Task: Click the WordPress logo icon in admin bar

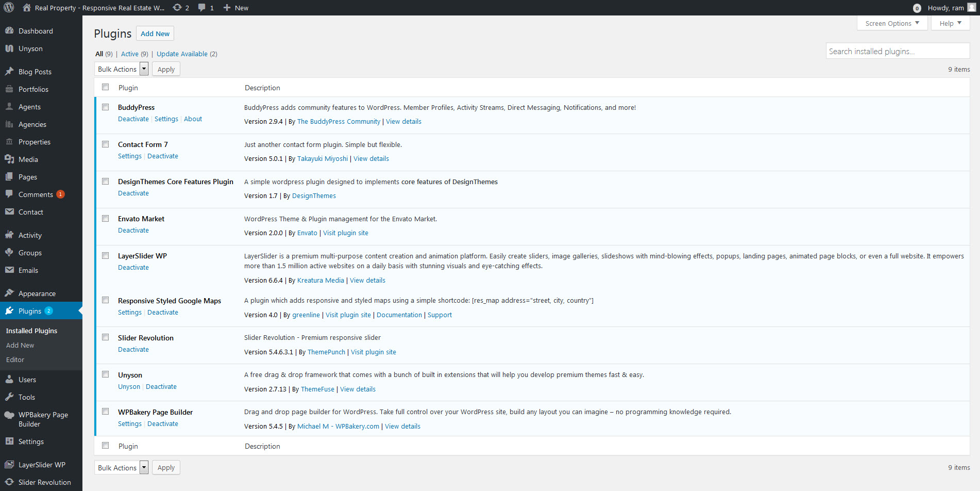Action: (9, 8)
